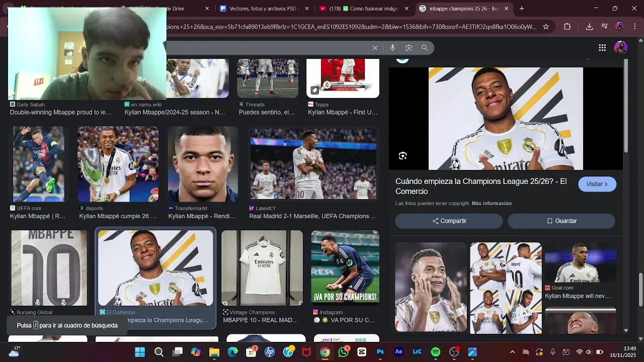
Task: Open the Chrome three-dot menu
Action: point(635,27)
